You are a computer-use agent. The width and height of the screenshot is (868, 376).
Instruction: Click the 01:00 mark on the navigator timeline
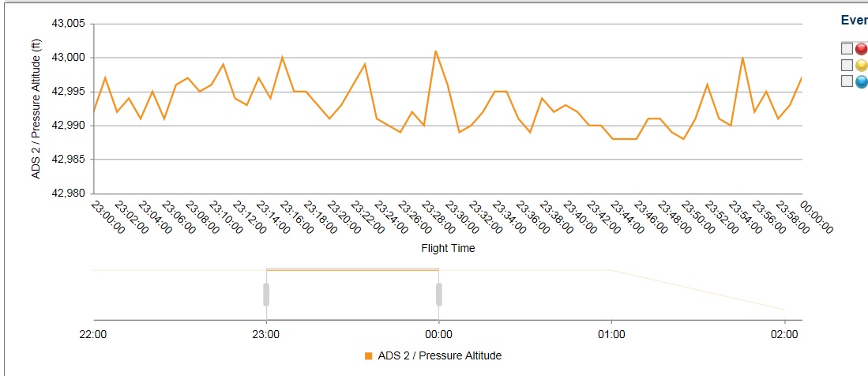tap(611, 334)
